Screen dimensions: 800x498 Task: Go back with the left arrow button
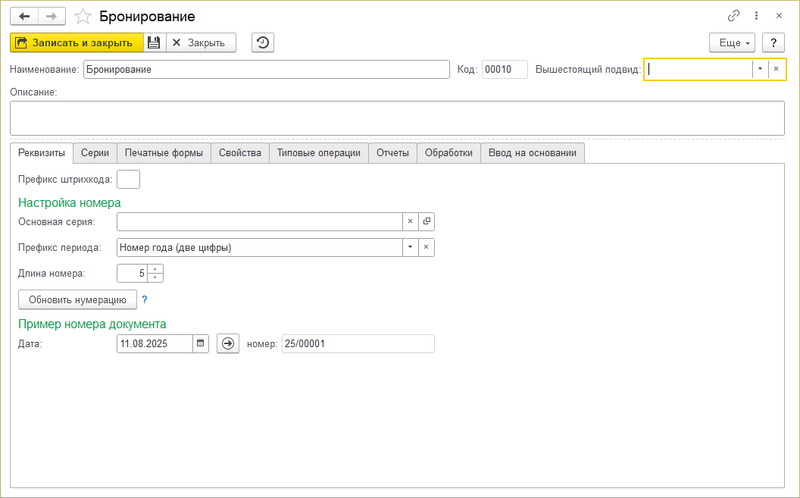tap(24, 16)
